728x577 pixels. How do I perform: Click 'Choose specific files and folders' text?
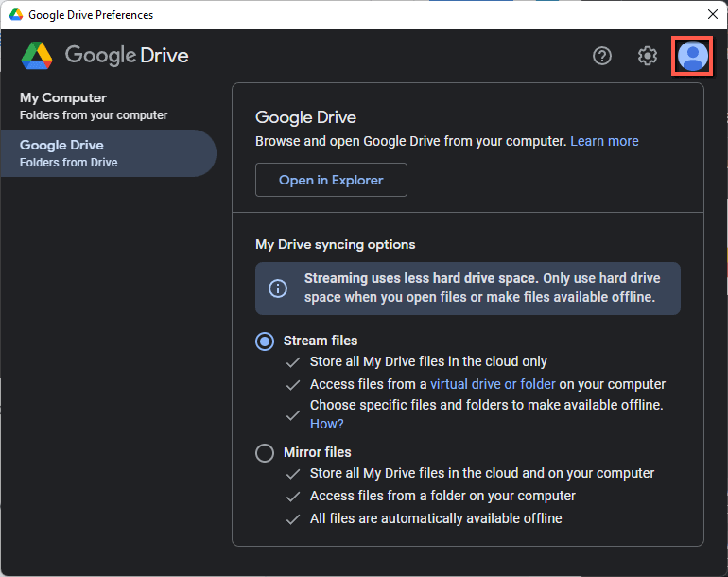486,405
